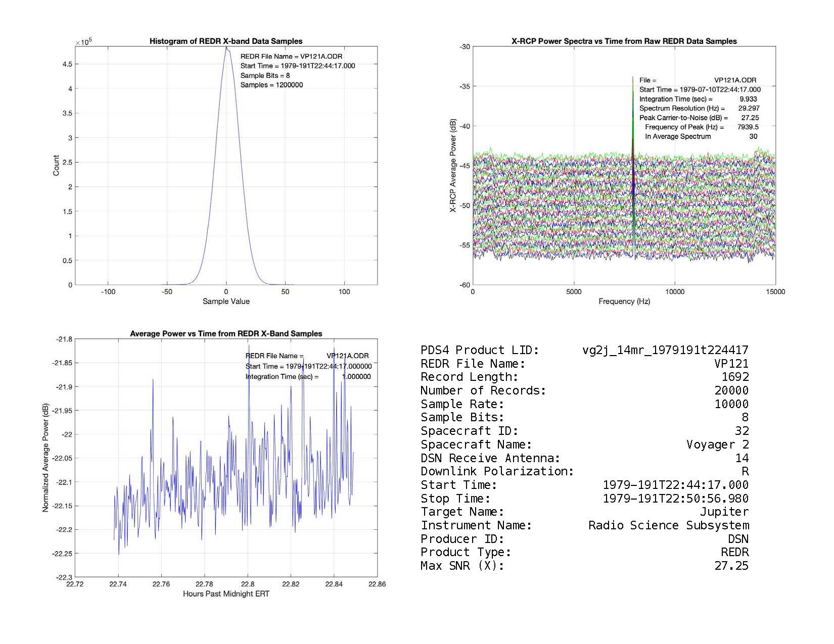Click the Histogram of REDR X-band Data Samples title
The height and width of the screenshot is (644, 834).
(x=226, y=41)
